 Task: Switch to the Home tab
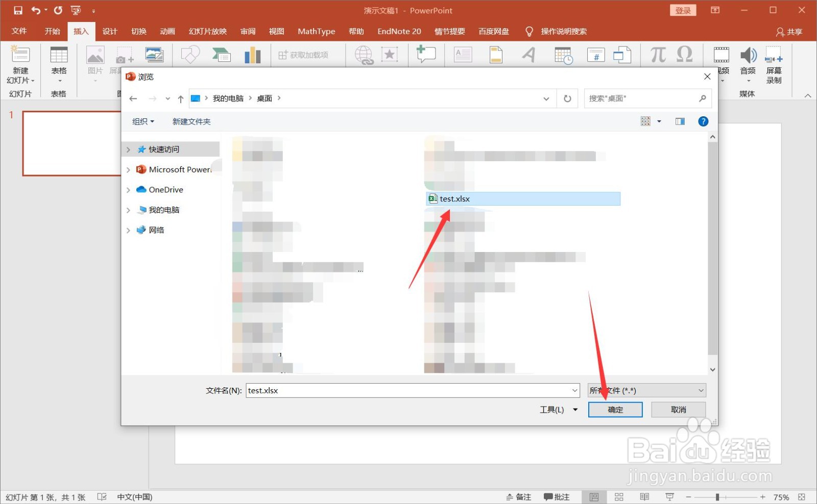point(52,31)
